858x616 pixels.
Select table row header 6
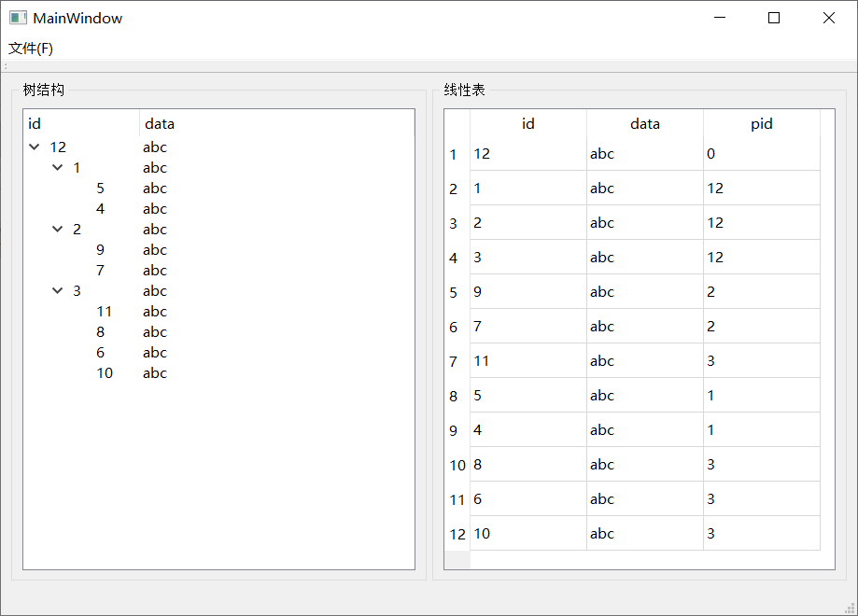pos(457,327)
